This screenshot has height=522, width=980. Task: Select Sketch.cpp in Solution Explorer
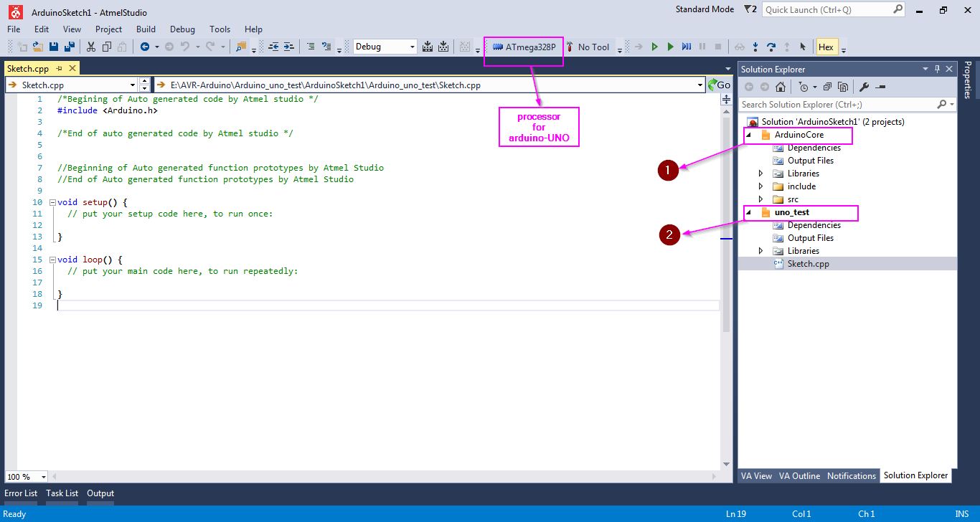[x=808, y=264]
